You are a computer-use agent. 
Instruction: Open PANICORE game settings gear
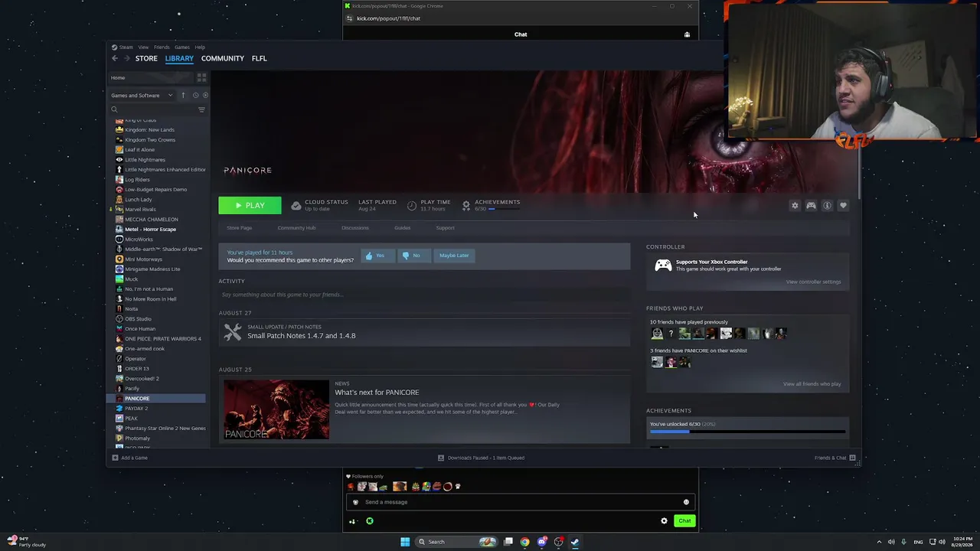click(795, 206)
